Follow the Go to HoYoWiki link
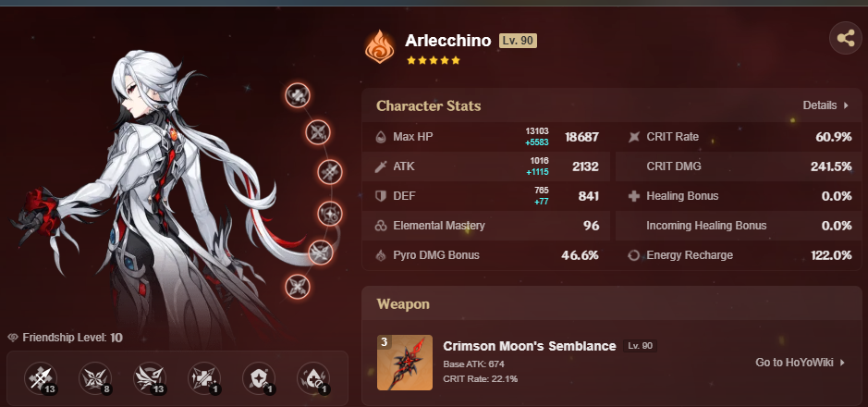 click(801, 363)
